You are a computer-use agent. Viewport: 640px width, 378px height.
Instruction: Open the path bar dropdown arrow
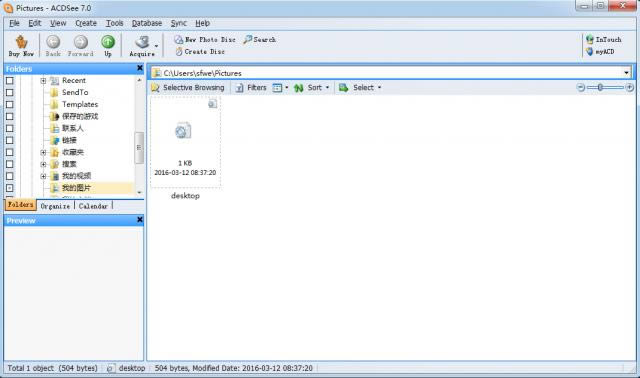click(x=626, y=73)
